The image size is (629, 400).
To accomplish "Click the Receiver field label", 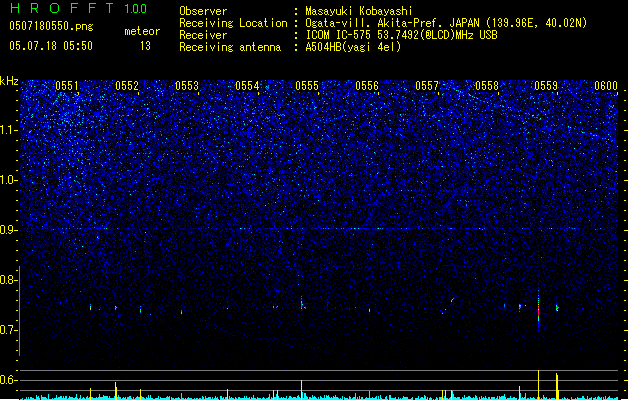I will click(203, 35).
